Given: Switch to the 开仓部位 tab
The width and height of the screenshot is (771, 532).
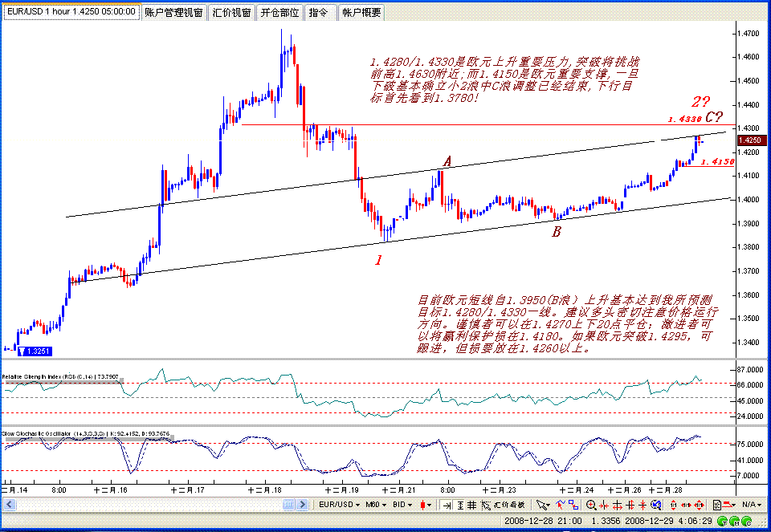Looking at the screenshot, I should click(279, 12).
